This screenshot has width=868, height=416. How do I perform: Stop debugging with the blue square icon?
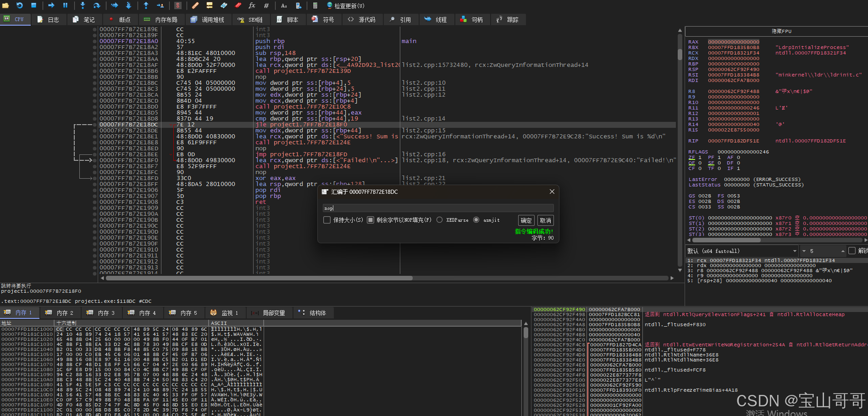click(33, 5)
